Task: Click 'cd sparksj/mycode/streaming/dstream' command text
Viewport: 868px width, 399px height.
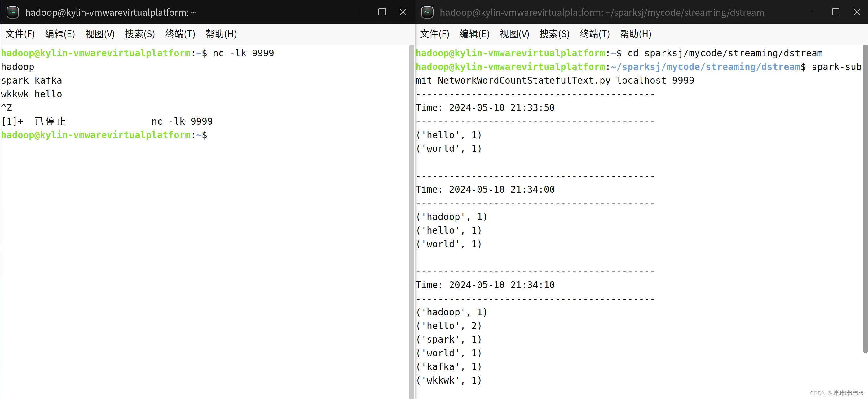Action: [x=725, y=53]
